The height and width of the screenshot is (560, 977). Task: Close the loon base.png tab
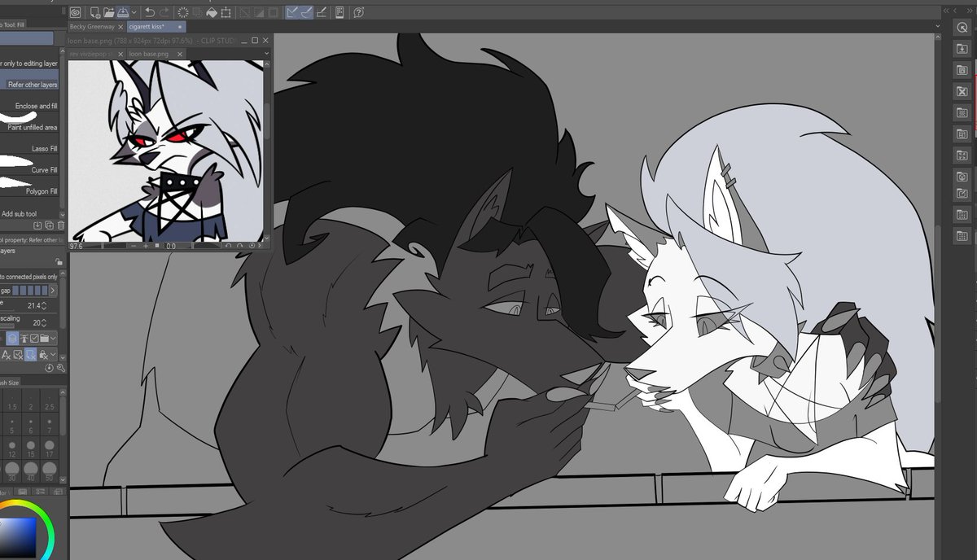click(x=179, y=54)
